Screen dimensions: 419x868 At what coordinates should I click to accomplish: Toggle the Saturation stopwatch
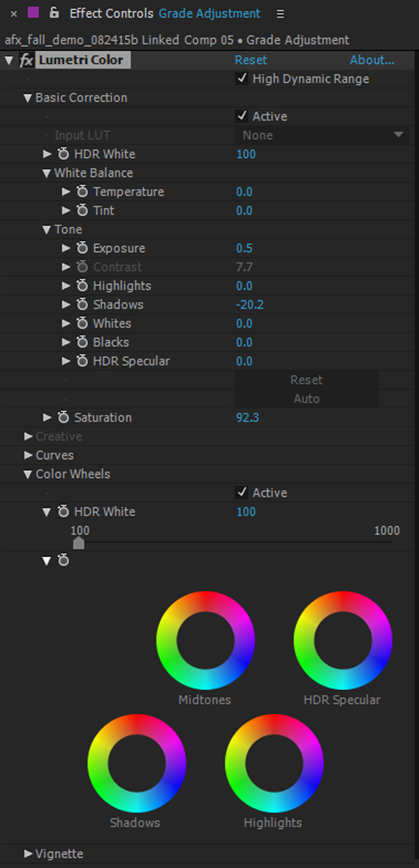(x=63, y=417)
